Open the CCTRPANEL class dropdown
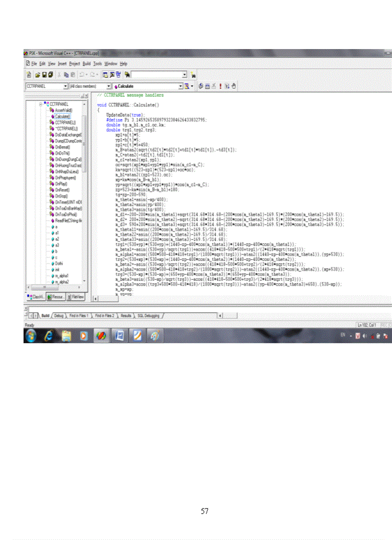The image size is (392, 540). tap(66, 86)
